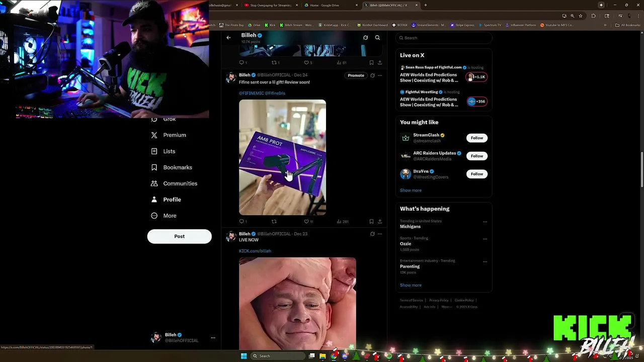This screenshot has width=644, height=362.
Task: Ask Grok about the Dec 23 post
Action: tap(372, 234)
